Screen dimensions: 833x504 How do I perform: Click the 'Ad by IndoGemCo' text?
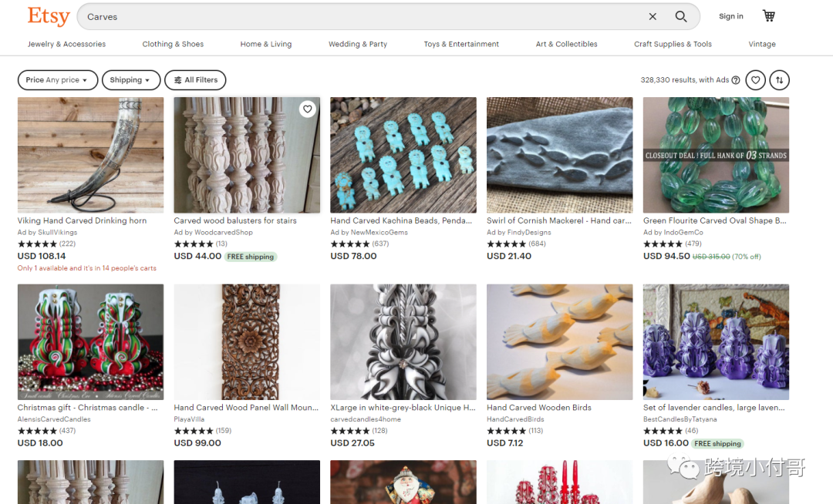click(673, 233)
